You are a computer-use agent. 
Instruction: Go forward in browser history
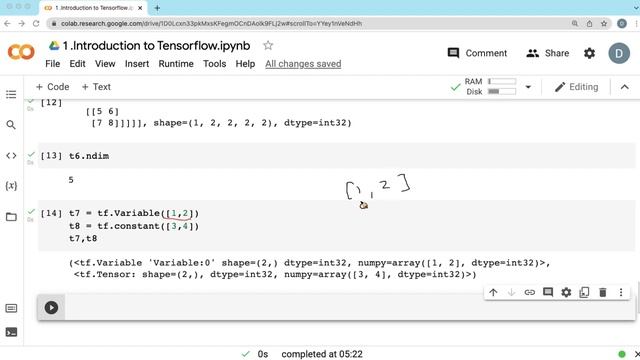point(22,24)
